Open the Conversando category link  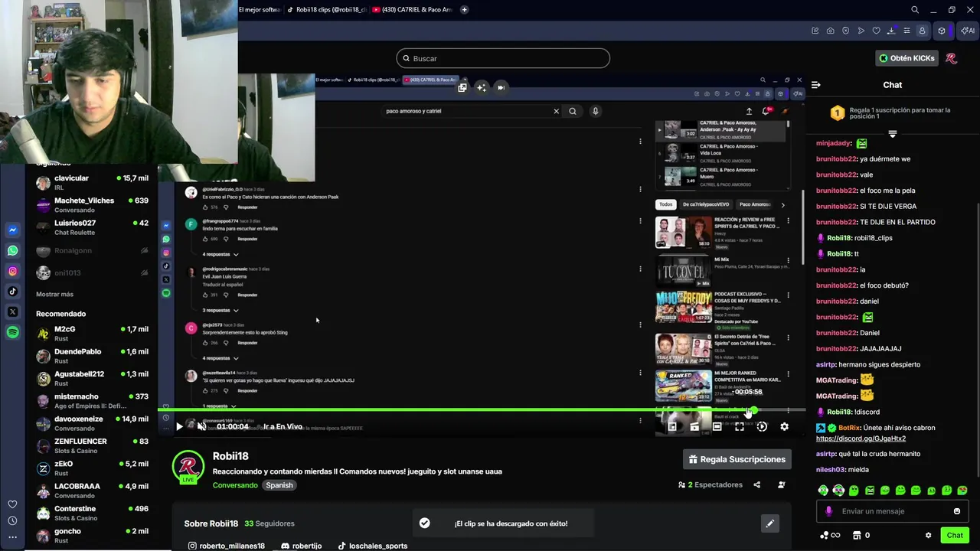pyautogui.click(x=235, y=485)
